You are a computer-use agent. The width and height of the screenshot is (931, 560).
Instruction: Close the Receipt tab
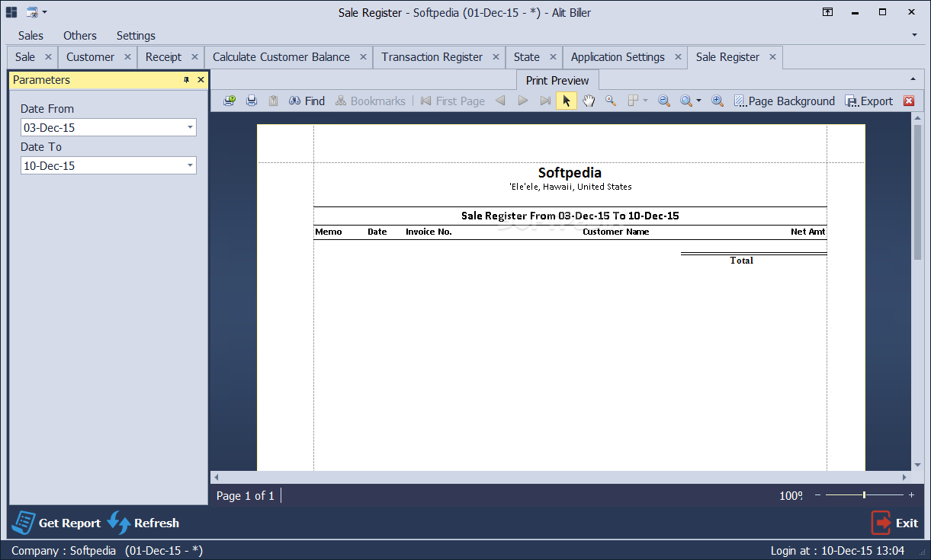coord(194,57)
